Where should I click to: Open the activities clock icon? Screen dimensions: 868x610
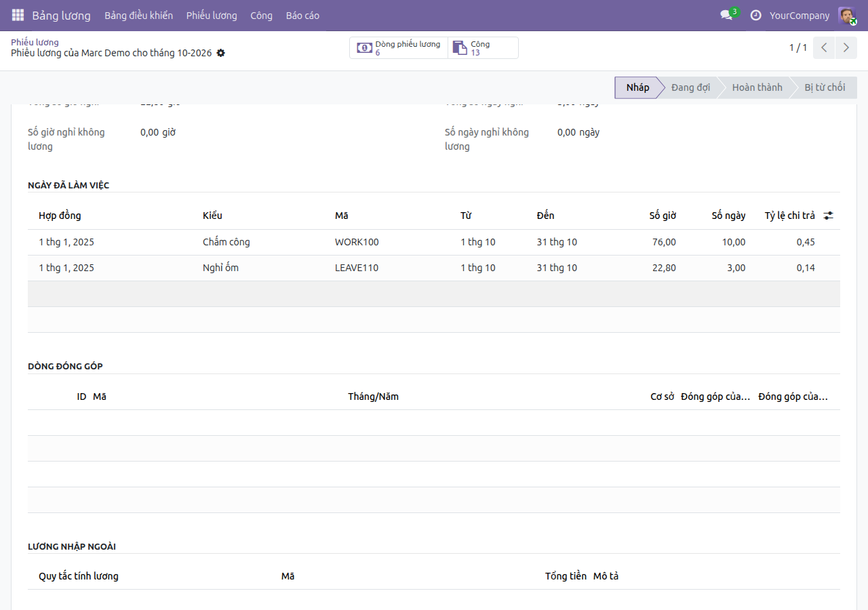(x=755, y=15)
